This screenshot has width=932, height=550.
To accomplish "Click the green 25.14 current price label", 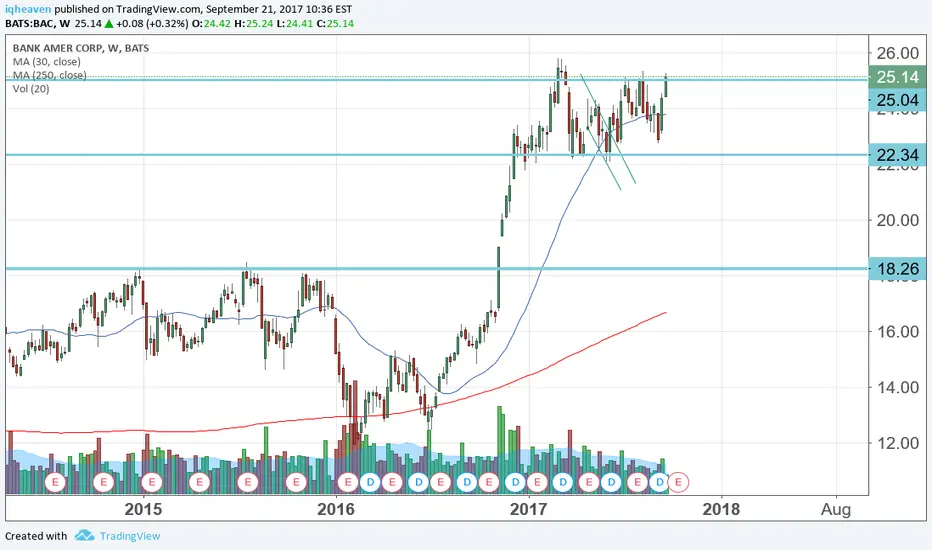I will pyautogui.click(x=898, y=77).
